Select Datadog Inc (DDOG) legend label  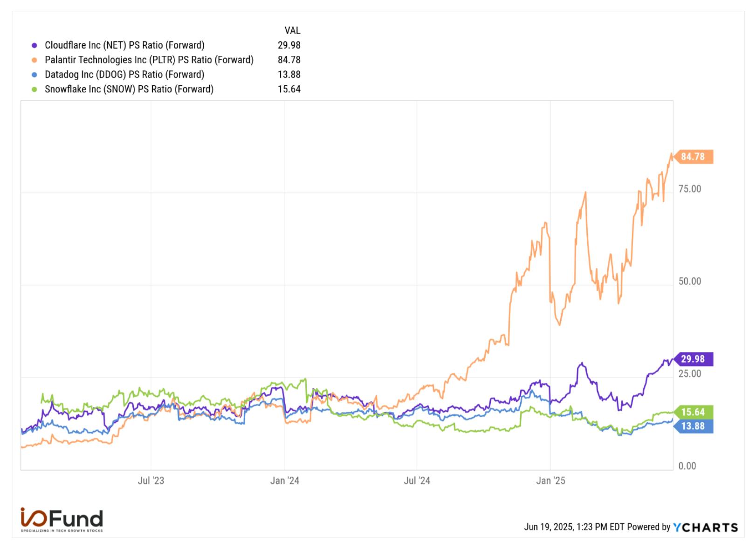coord(124,75)
